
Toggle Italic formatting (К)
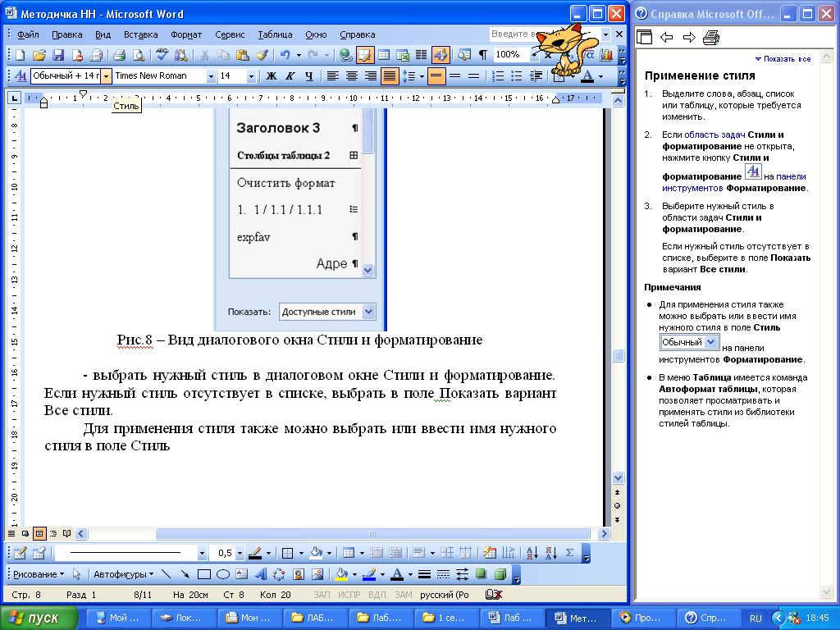coord(290,76)
